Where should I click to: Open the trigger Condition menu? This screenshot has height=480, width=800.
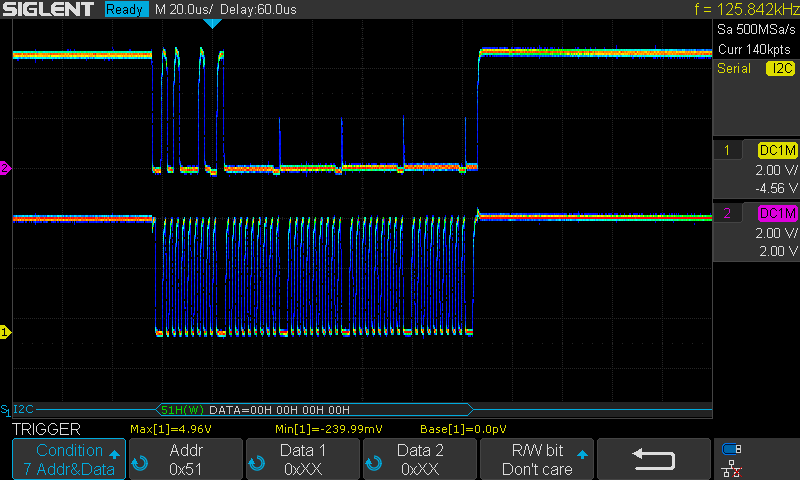(69, 459)
